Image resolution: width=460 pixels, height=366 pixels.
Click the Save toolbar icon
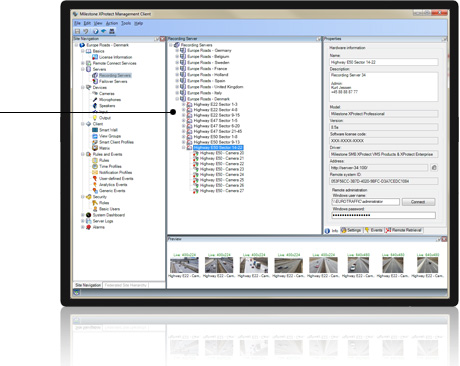[x=77, y=31]
